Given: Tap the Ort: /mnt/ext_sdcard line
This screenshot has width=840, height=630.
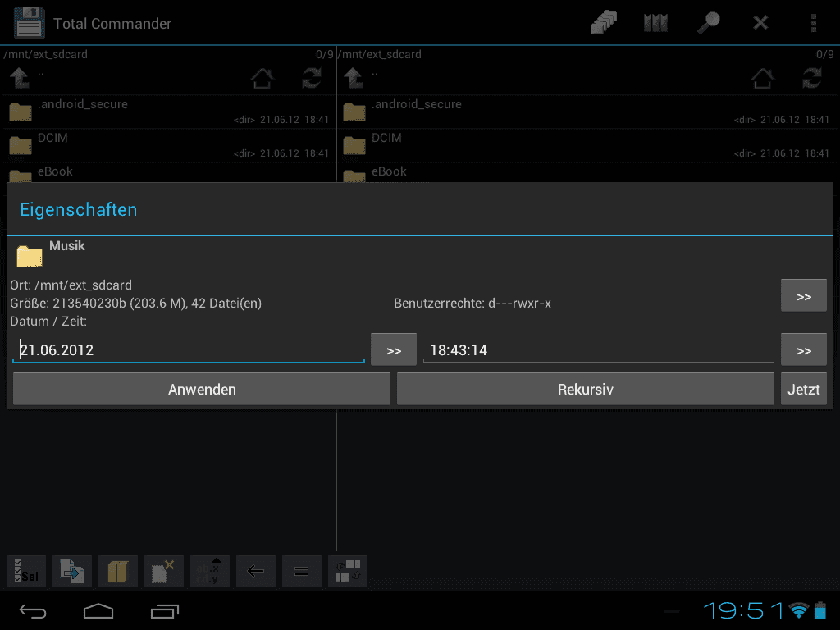Looking at the screenshot, I should point(71,285).
